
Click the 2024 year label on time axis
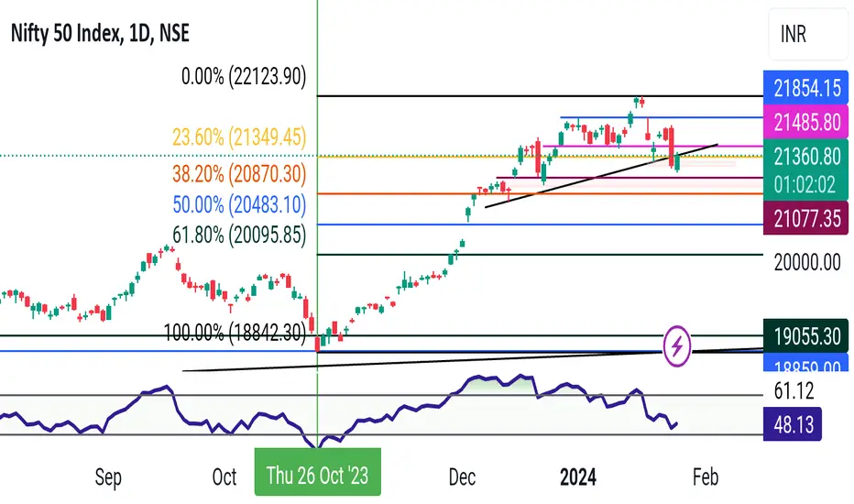[578, 477]
